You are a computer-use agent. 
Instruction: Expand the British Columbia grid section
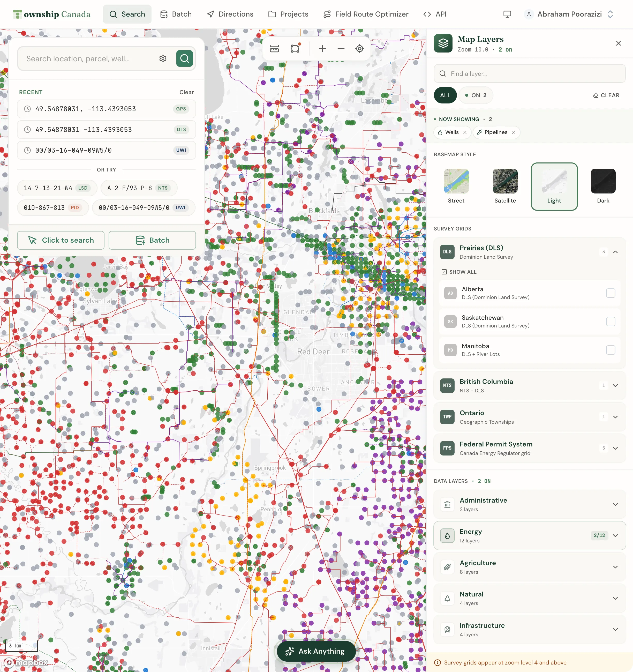coord(615,386)
